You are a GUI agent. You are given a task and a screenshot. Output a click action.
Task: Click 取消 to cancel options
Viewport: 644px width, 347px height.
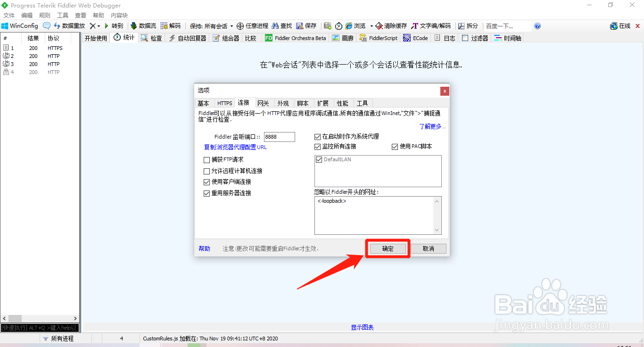(428, 248)
